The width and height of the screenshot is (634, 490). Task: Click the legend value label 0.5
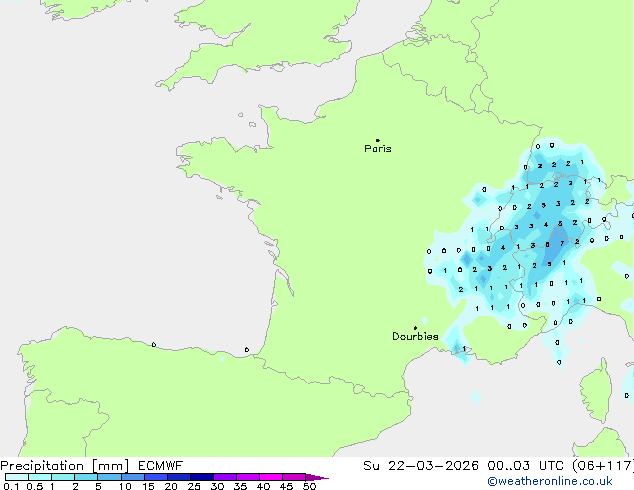click(x=35, y=486)
